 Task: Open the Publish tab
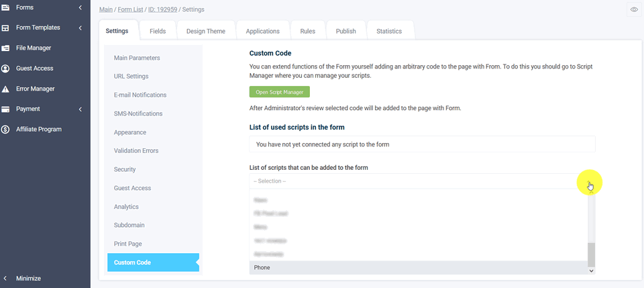click(346, 32)
